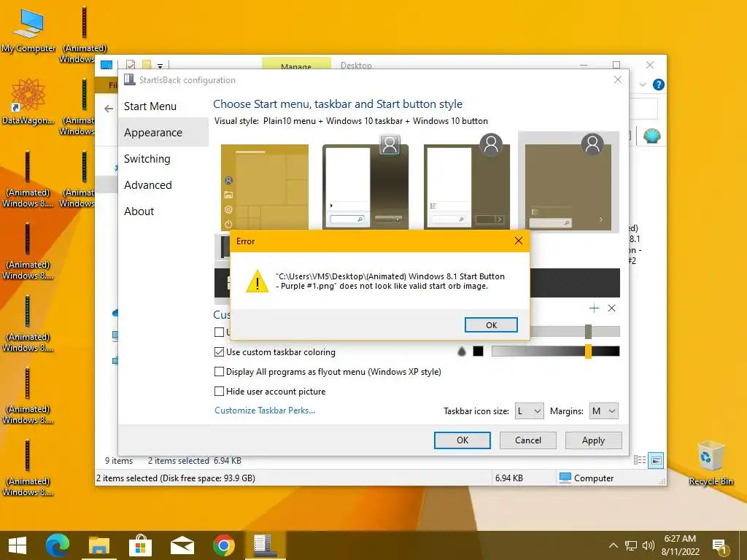Viewport: 747px width, 560px height.
Task: Adjust the taskbar coloring opacity slider
Action: 589,351
